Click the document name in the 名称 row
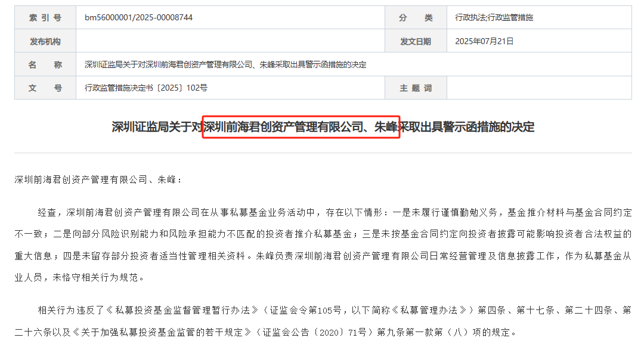The height and width of the screenshot is (347, 644). pos(225,64)
